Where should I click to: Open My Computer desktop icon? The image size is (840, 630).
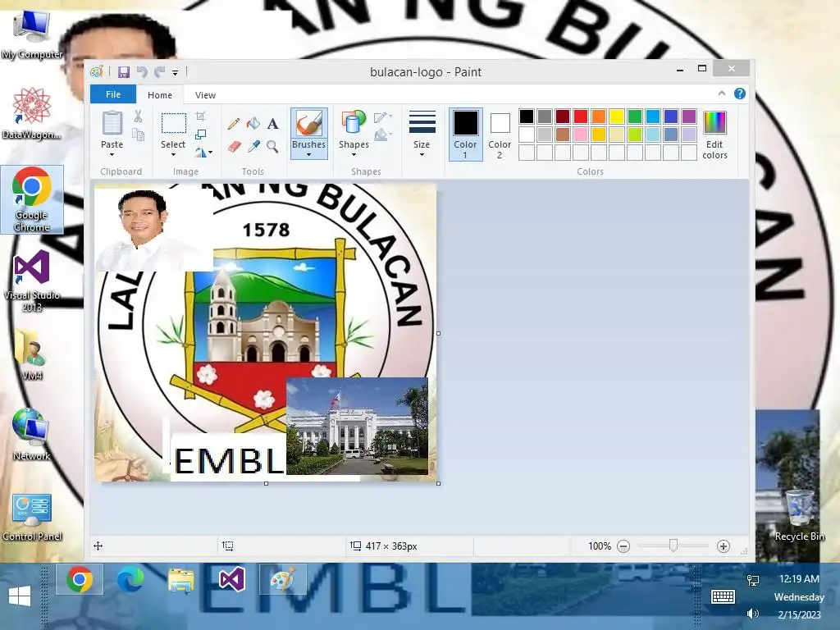(x=32, y=35)
